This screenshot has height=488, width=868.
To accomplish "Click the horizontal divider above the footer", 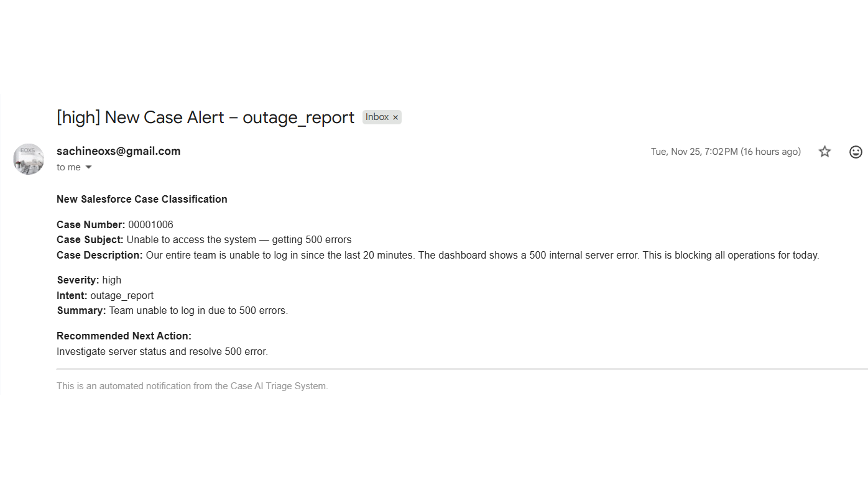I will 460,369.
